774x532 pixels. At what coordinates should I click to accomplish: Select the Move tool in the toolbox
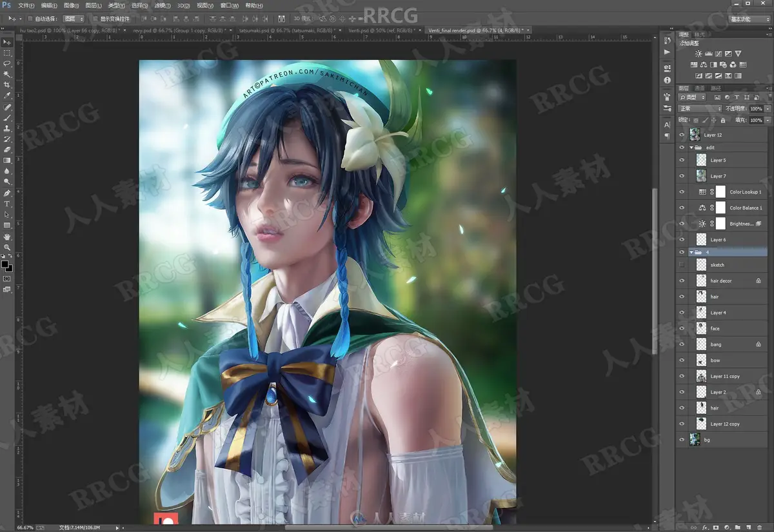click(8, 42)
